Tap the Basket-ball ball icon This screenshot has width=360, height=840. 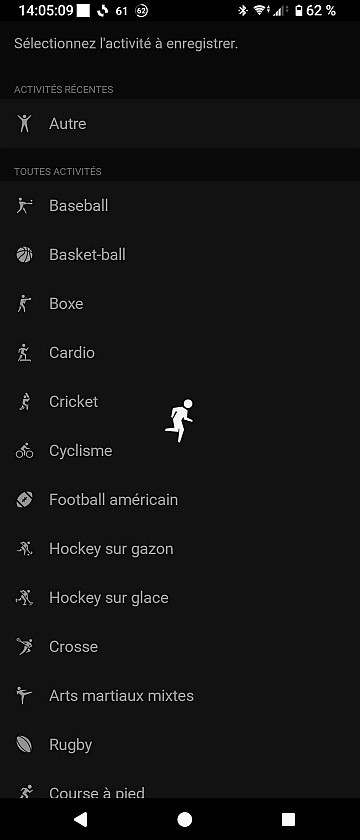24,254
